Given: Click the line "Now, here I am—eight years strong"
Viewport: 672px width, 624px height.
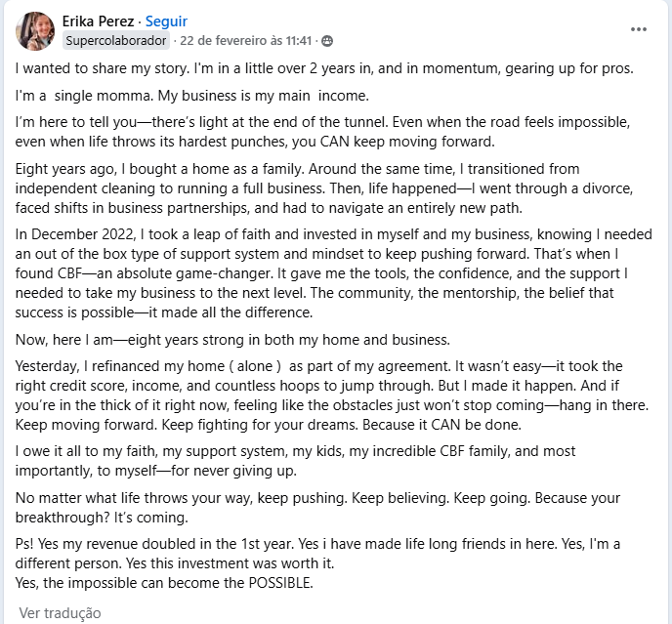Looking at the screenshot, I should click(231, 339).
